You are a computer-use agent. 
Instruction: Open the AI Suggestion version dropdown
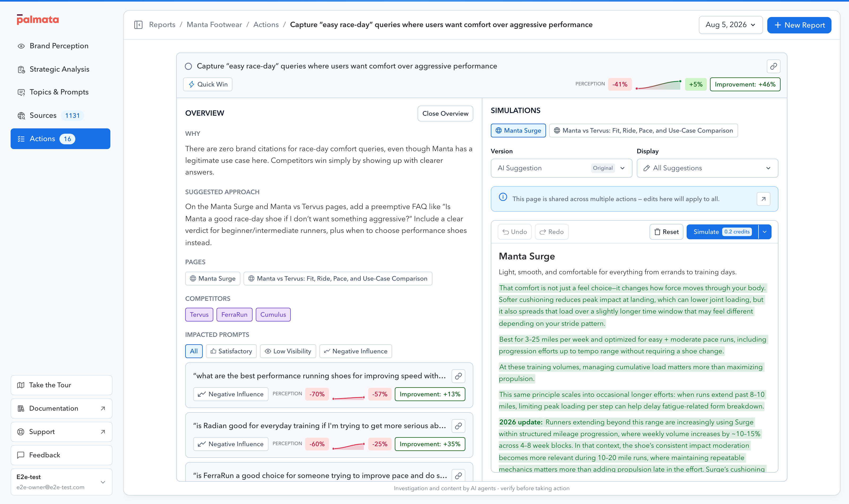561,168
